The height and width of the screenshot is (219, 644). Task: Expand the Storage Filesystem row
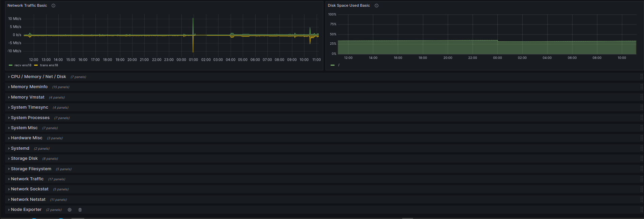[31, 169]
